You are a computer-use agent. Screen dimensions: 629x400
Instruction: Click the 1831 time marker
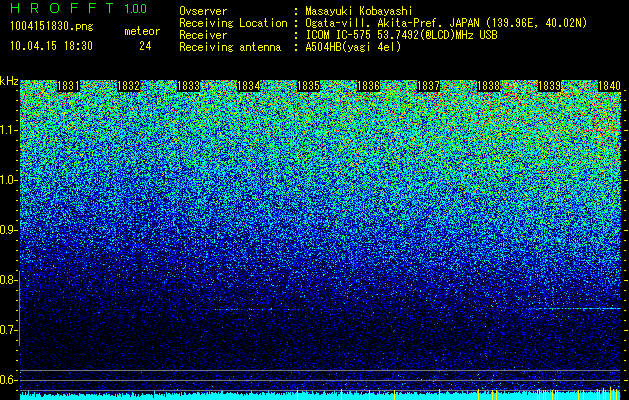pos(69,86)
